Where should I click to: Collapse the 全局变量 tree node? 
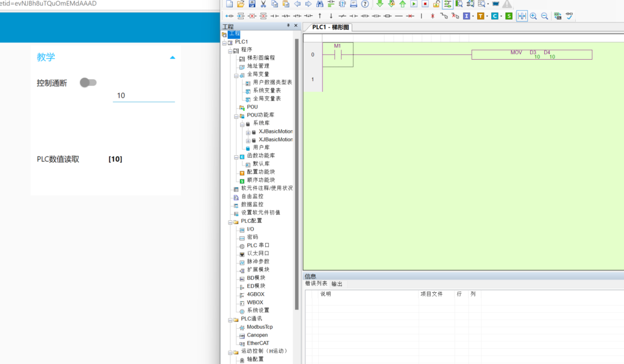click(236, 75)
